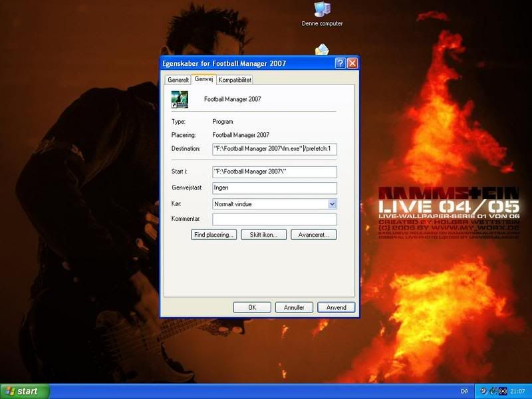Click into the Destination input field
Viewport: 532px width, 399px height.
275,149
